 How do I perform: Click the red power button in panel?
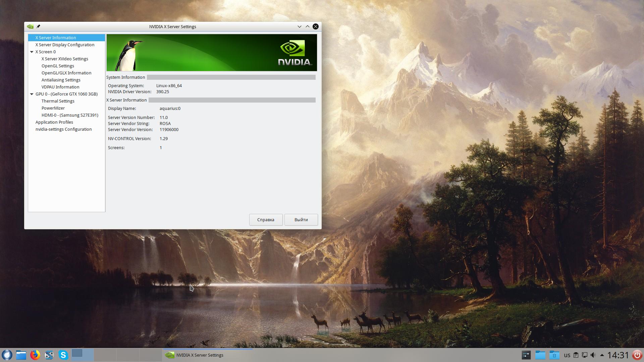pyautogui.click(x=637, y=355)
